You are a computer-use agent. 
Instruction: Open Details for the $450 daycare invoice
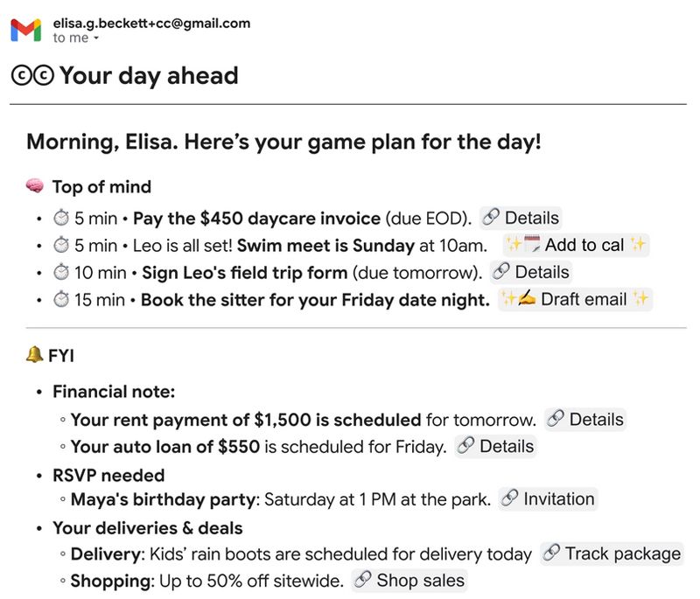tap(521, 218)
